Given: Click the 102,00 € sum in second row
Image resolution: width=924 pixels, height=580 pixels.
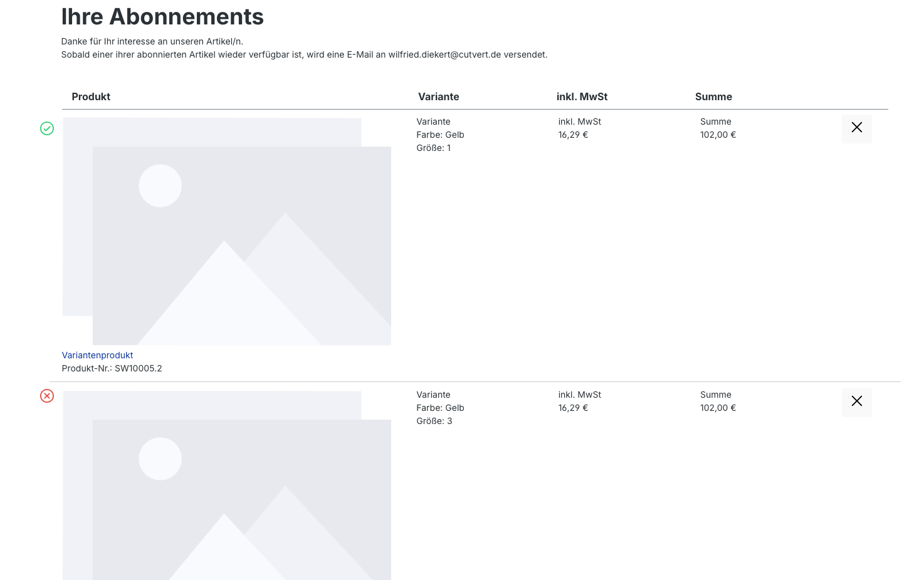Looking at the screenshot, I should click(x=718, y=408).
